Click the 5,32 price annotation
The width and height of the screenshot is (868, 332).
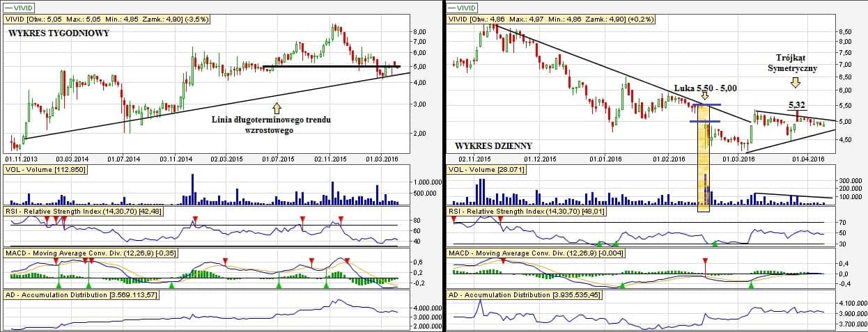point(797,105)
